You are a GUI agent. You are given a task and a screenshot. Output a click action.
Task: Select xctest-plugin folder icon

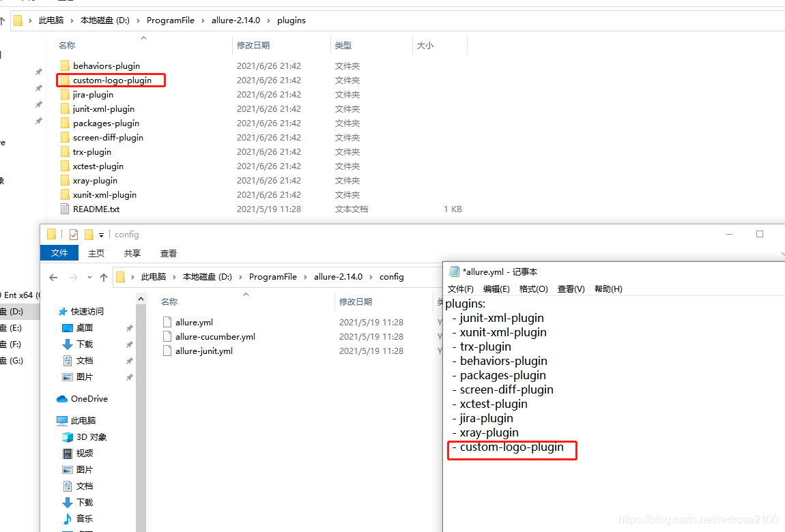click(65, 166)
